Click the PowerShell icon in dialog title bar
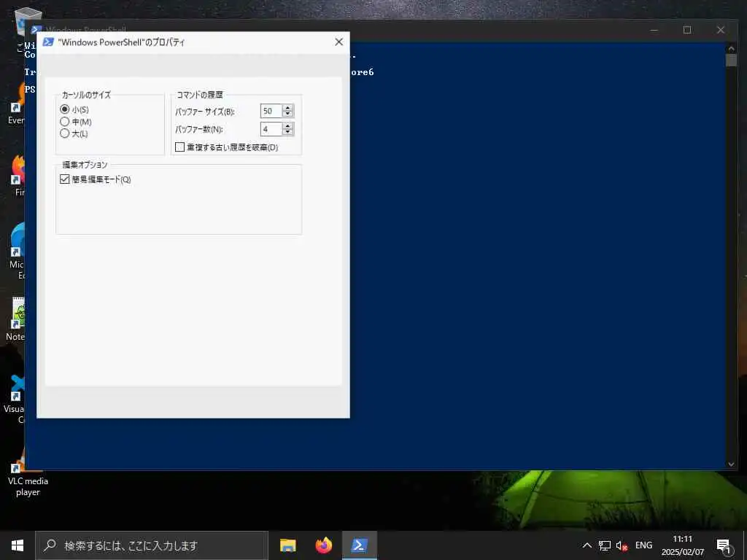Image resolution: width=747 pixels, height=560 pixels. (x=48, y=42)
